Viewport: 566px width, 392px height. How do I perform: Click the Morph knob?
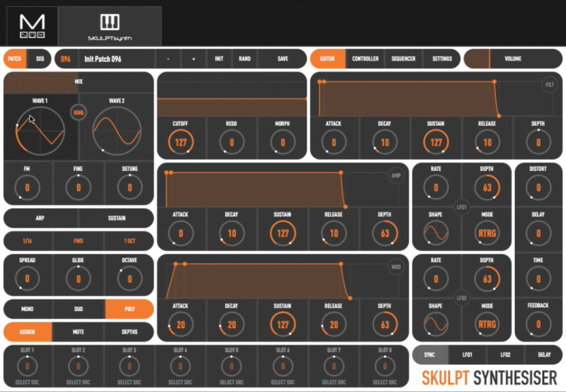pyautogui.click(x=282, y=142)
